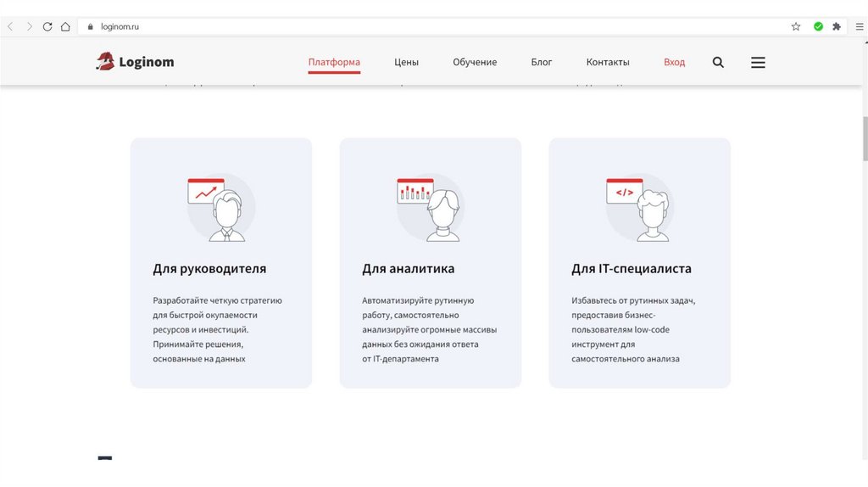This screenshot has width=868, height=487.
Task: Select the Для руководителя card heading
Action: tap(209, 269)
